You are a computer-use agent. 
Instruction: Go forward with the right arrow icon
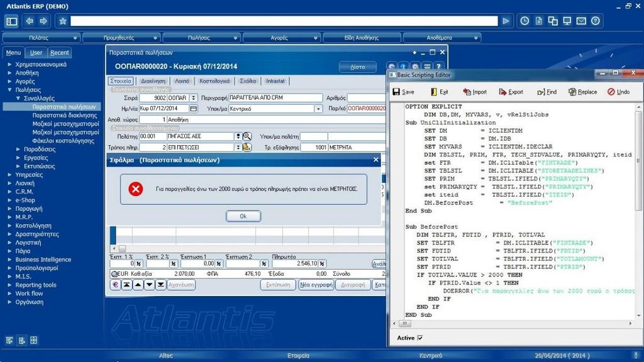click(x=43, y=21)
